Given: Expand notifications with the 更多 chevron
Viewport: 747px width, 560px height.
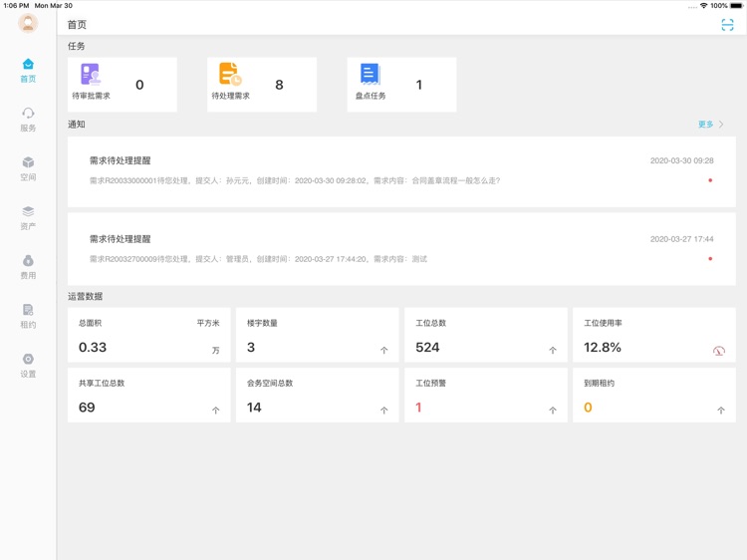Looking at the screenshot, I should click(x=721, y=125).
